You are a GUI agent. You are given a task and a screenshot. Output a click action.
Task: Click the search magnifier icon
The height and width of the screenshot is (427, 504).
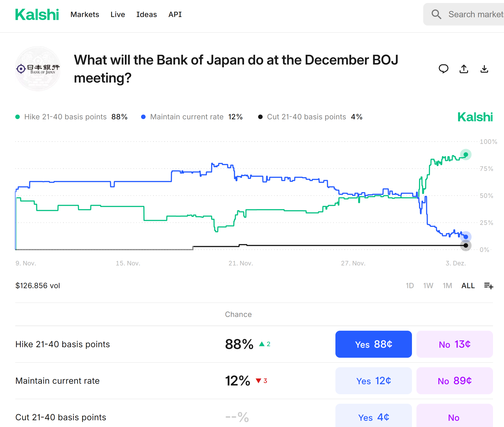coord(436,14)
